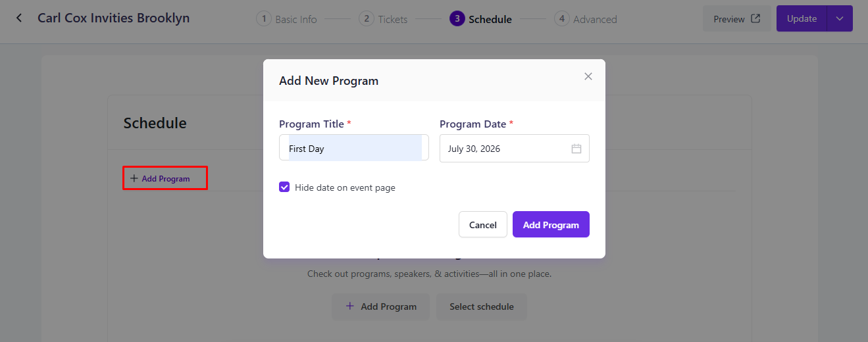Click the purple Add Program submit button

click(x=551, y=224)
